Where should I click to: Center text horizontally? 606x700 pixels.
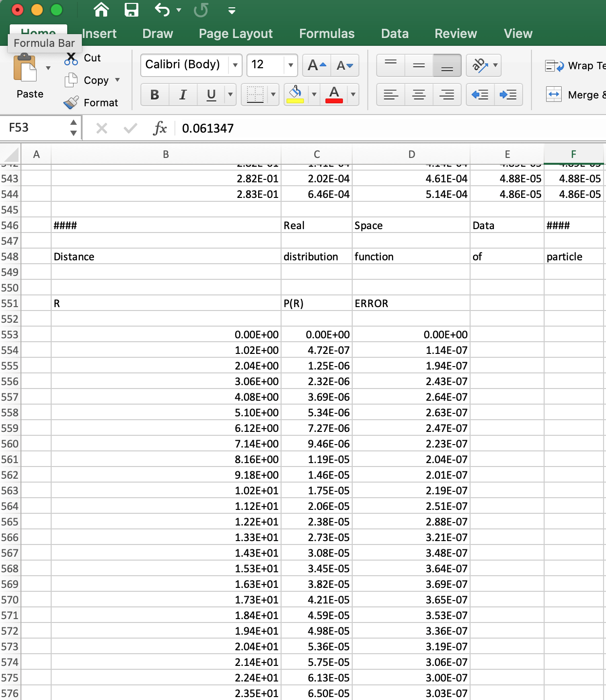point(419,95)
